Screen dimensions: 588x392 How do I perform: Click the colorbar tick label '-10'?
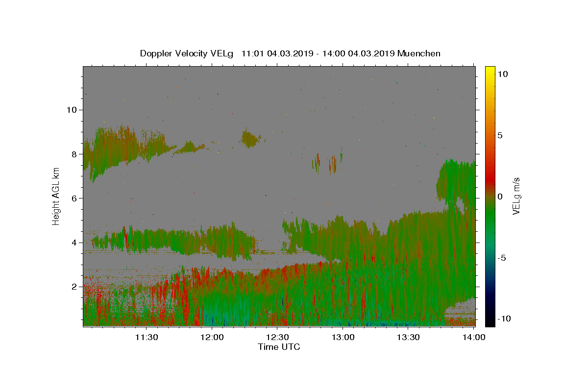503,319
